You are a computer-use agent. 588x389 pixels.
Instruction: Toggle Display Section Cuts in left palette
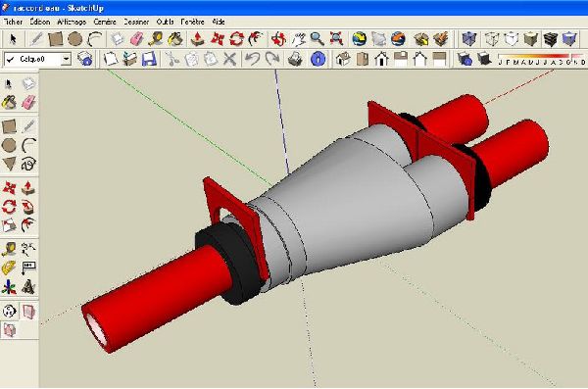point(10,330)
